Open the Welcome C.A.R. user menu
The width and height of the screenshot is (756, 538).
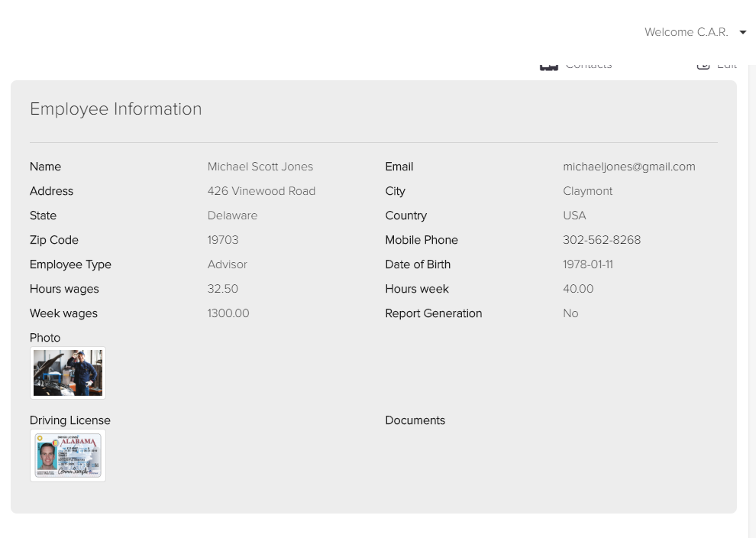click(687, 32)
